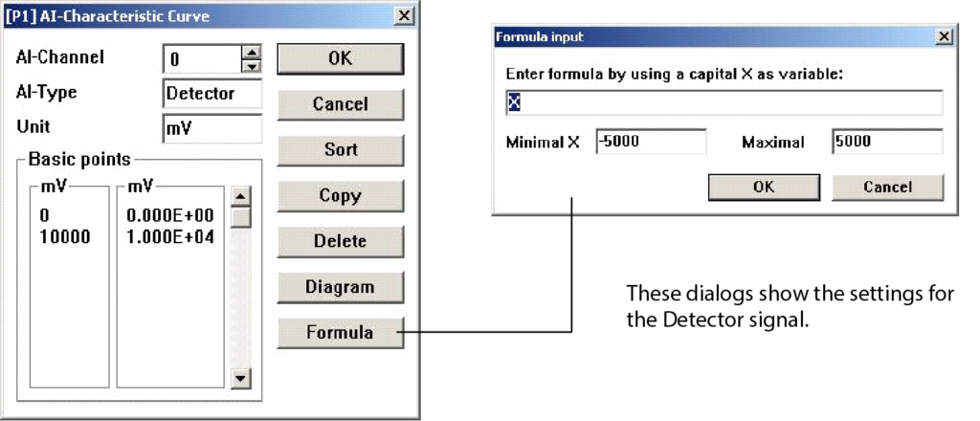Increase AI-Channel value with up arrow

pyautogui.click(x=252, y=52)
